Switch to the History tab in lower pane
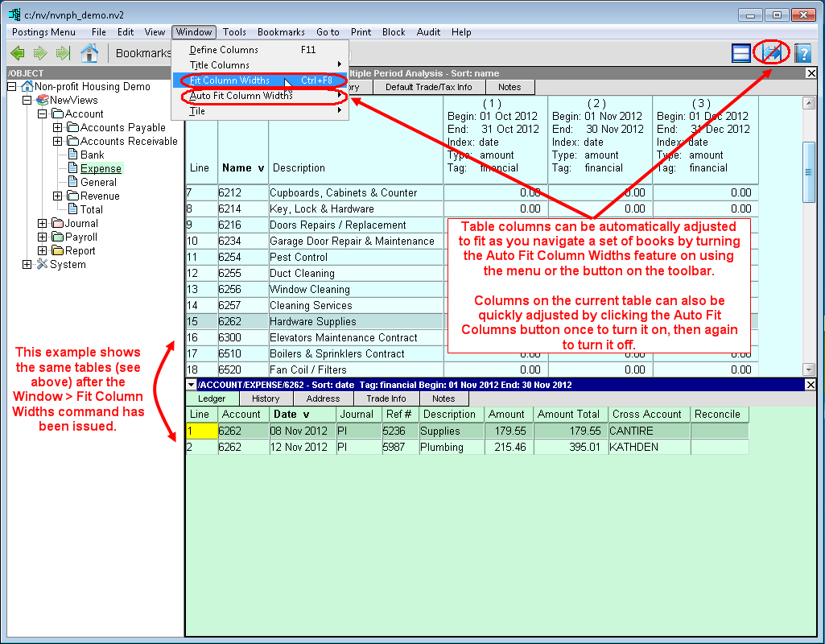 (266, 398)
